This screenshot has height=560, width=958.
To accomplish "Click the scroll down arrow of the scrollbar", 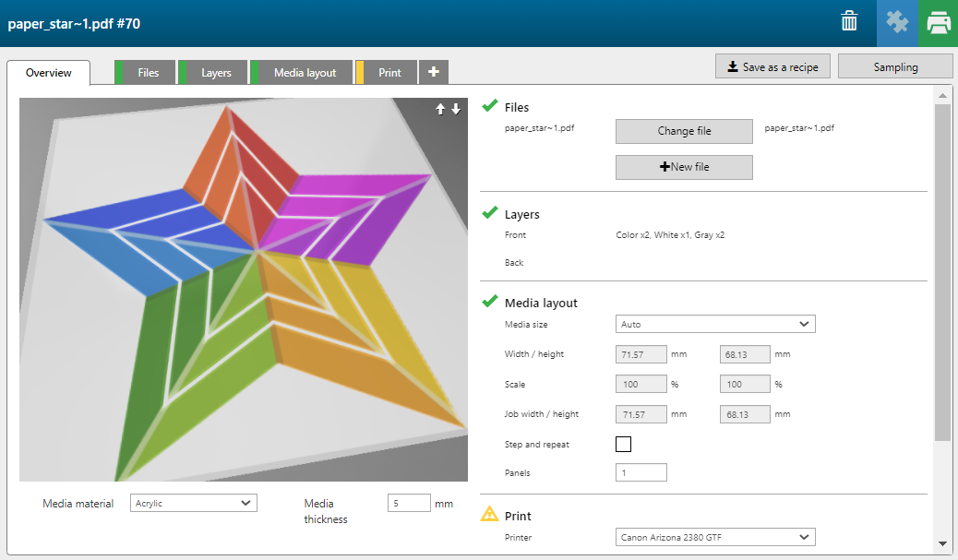I will [941, 543].
